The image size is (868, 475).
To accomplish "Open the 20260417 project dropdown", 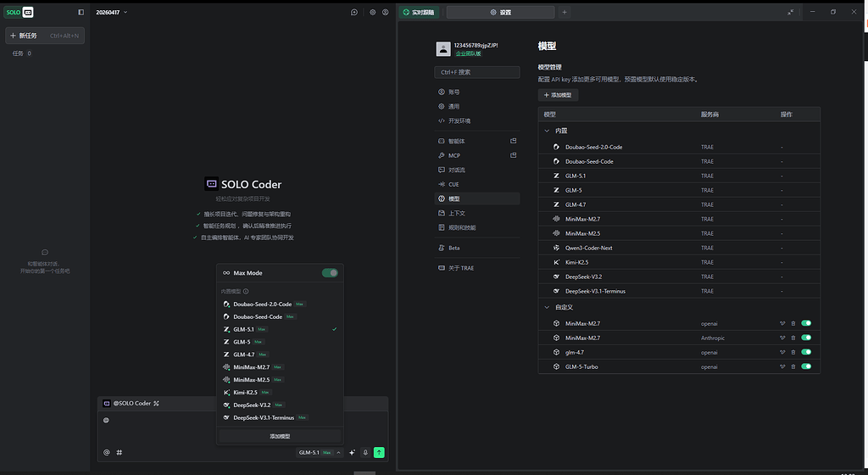I will pos(111,12).
